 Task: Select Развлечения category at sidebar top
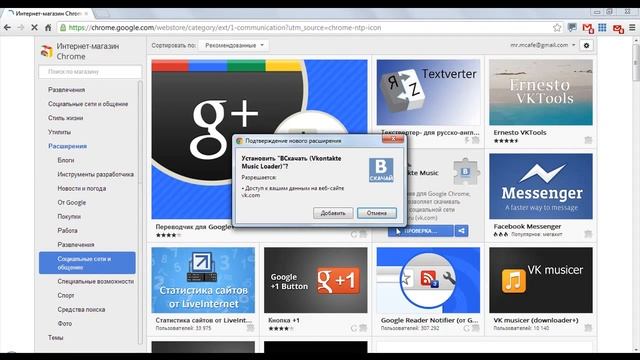pyautogui.click(x=67, y=90)
